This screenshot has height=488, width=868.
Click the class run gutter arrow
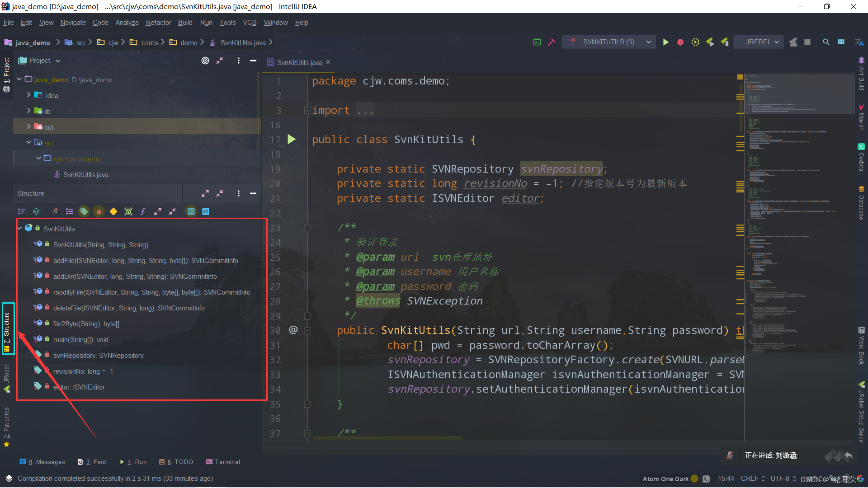click(292, 140)
